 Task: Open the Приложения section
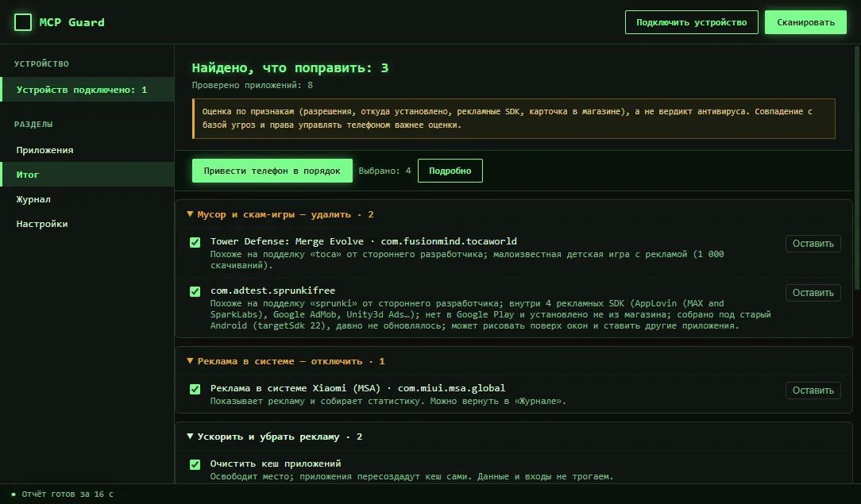pos(87,150)
